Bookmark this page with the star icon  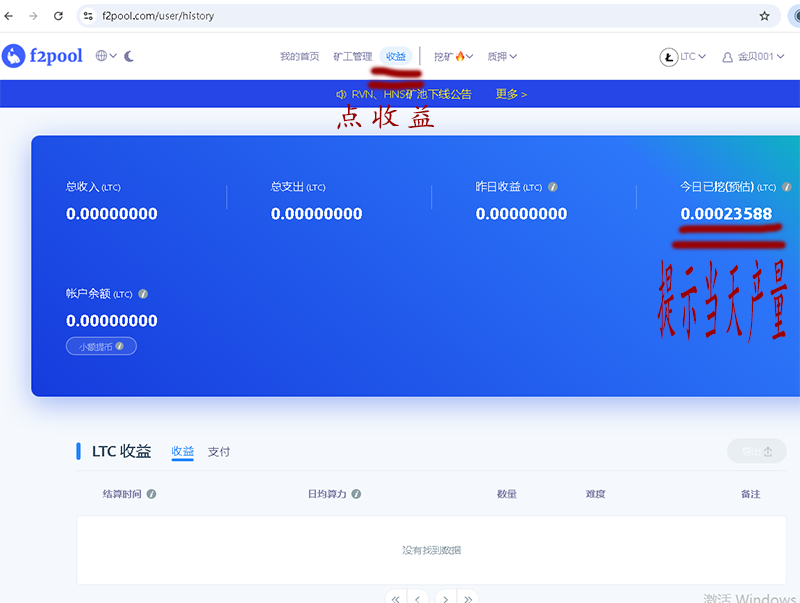click(765, 16)
